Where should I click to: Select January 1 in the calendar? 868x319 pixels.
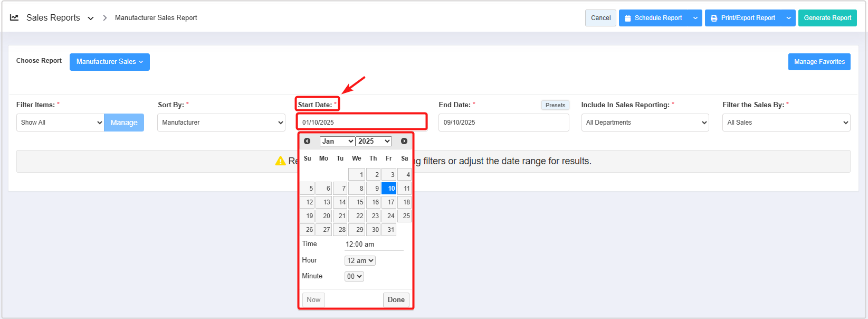[357, 174]
